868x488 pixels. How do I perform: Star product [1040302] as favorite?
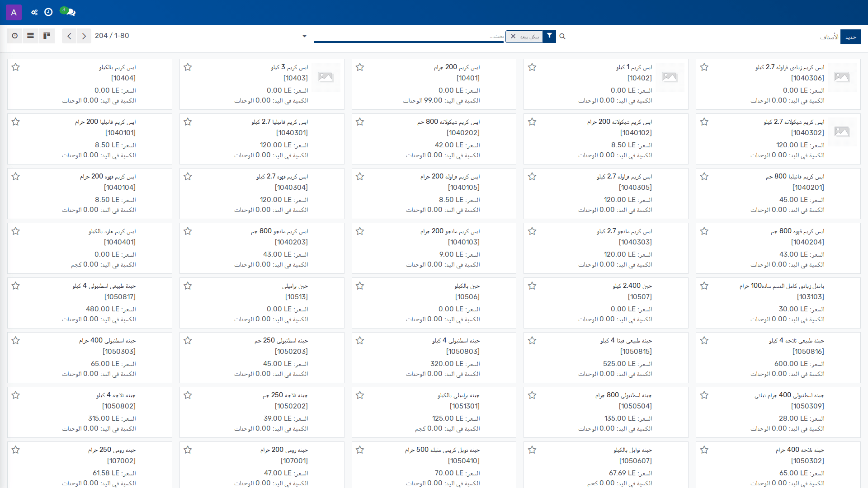704,122
